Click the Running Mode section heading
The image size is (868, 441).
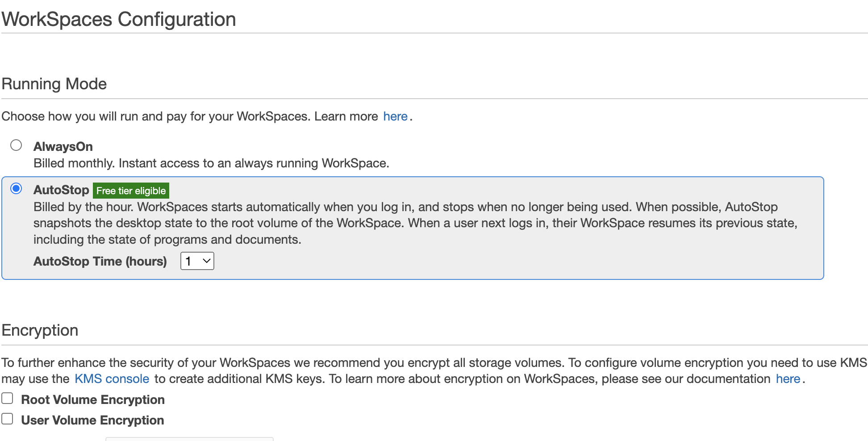tap(54, 84)
